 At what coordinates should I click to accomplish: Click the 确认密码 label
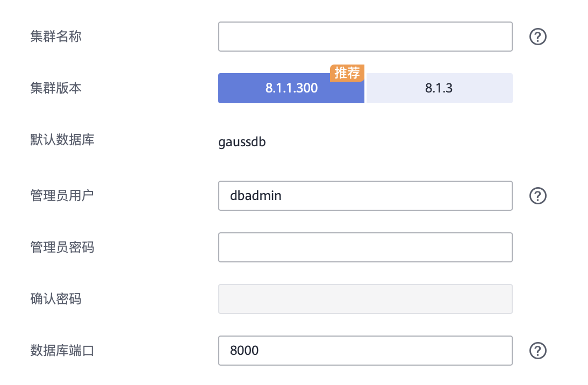coord(56,299)
